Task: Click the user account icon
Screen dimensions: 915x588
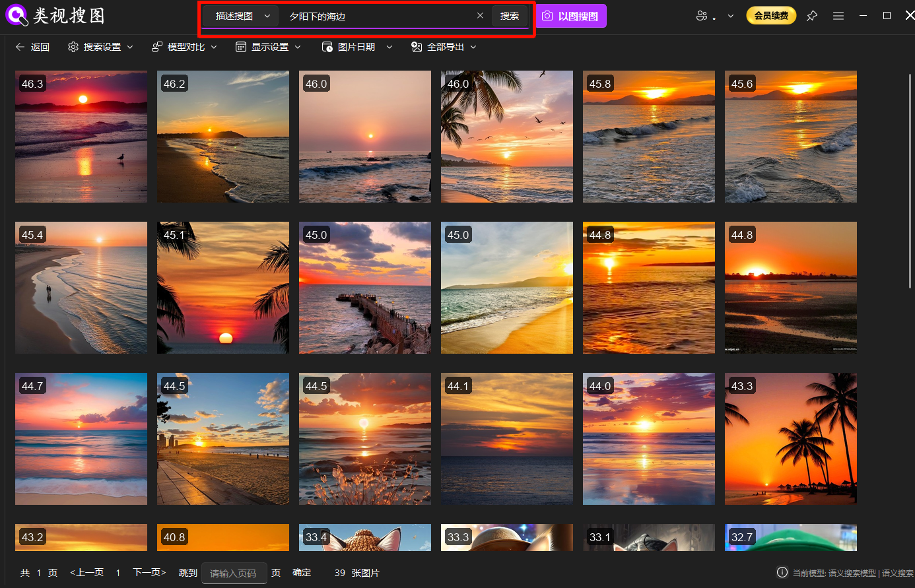Action: (702, 15)
